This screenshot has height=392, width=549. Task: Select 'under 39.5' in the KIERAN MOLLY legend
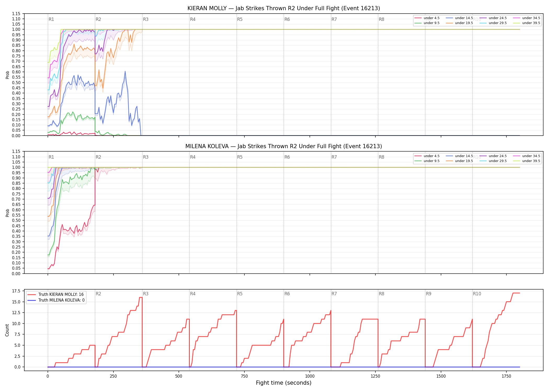(x=527, y=23)
